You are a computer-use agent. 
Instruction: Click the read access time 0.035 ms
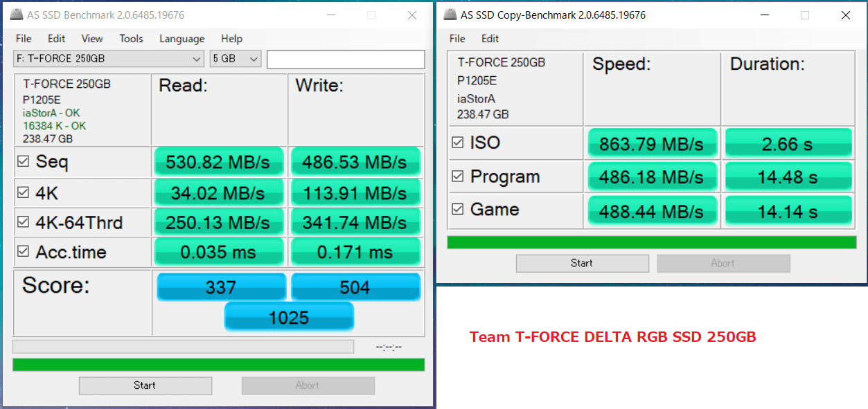[219, 252]
